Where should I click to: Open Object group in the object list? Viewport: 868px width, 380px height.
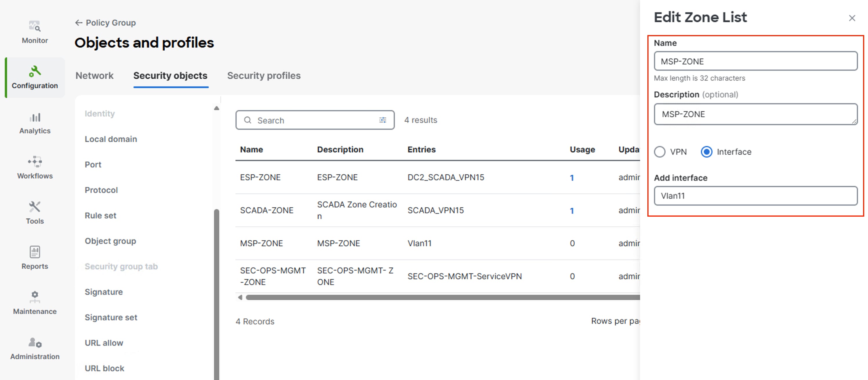click(110, 241)
